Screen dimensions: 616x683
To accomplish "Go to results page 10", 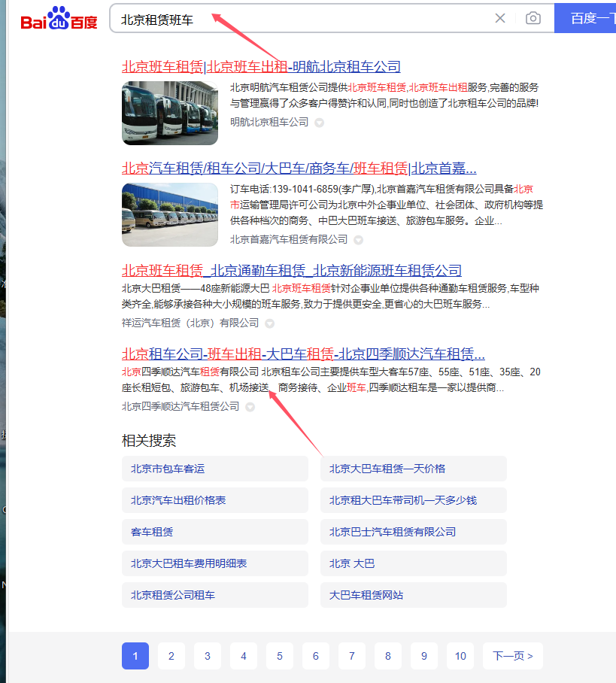I will tap(460, 656).
